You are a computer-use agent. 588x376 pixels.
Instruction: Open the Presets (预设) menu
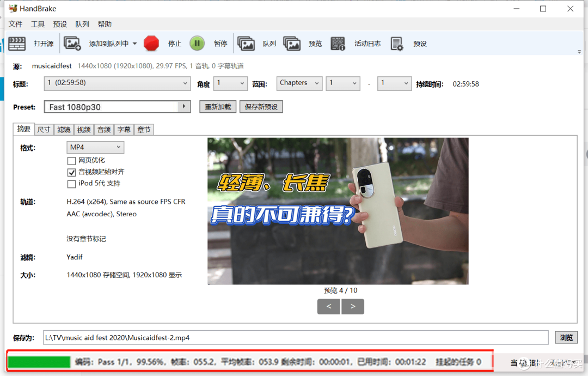60,24
